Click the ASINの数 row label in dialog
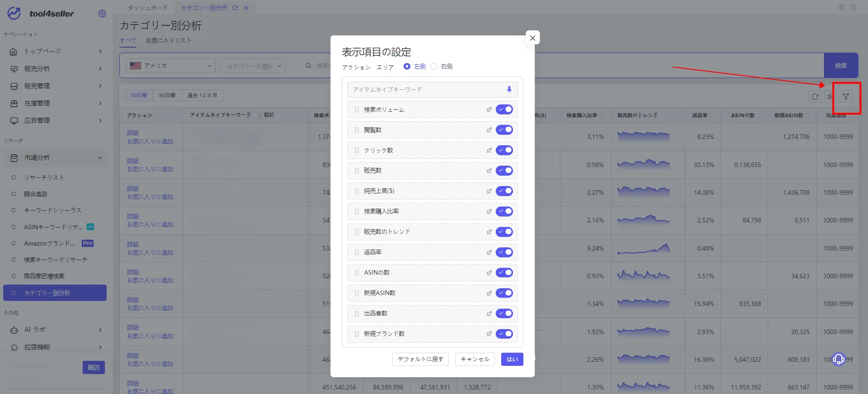The width and height of the screenshot is (868, 394). click(377, 272)
